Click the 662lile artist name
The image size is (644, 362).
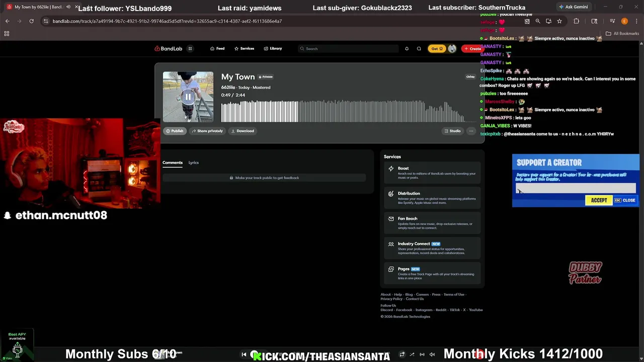pos(228,87)
